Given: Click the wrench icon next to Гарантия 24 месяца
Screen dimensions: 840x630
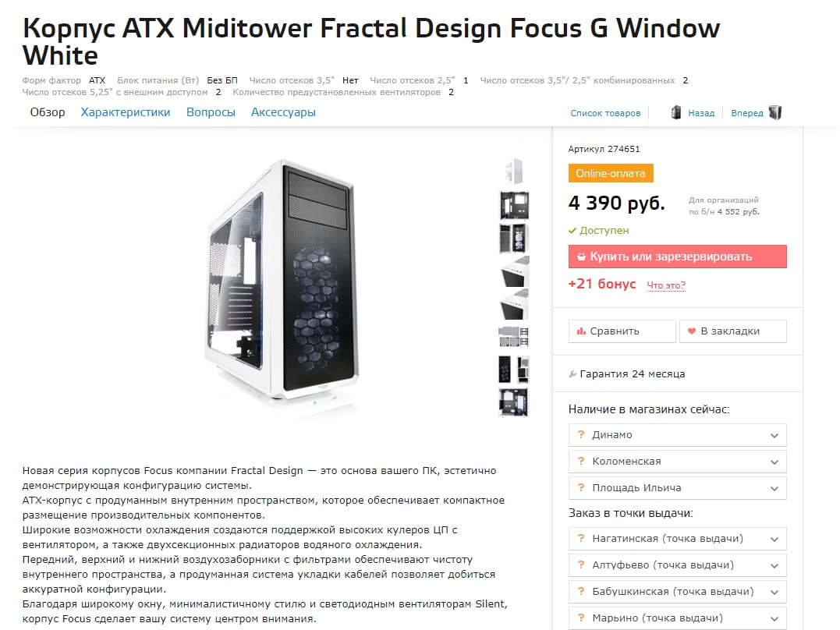Looking at the screenshot, I should click(x=572, y=374).
